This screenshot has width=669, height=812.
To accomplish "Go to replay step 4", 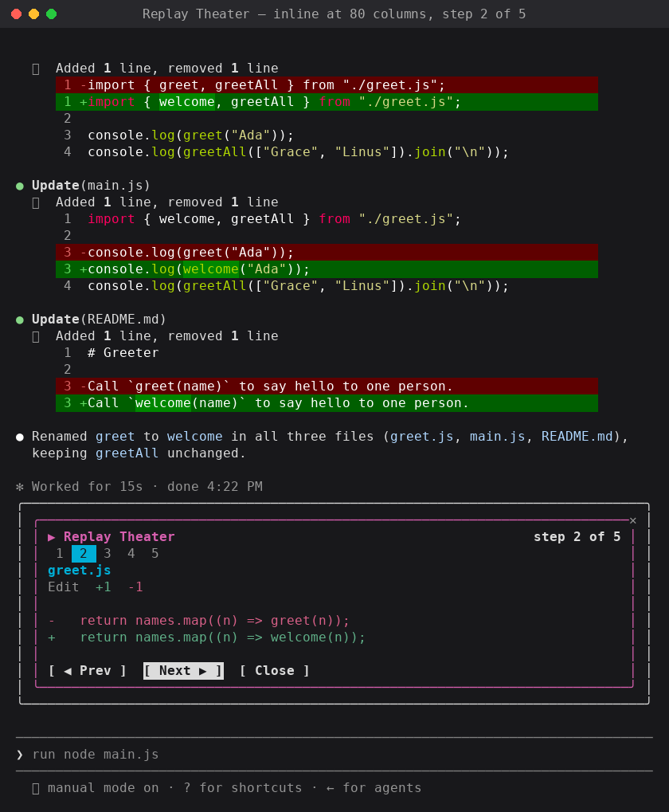I will click(131, 554).
